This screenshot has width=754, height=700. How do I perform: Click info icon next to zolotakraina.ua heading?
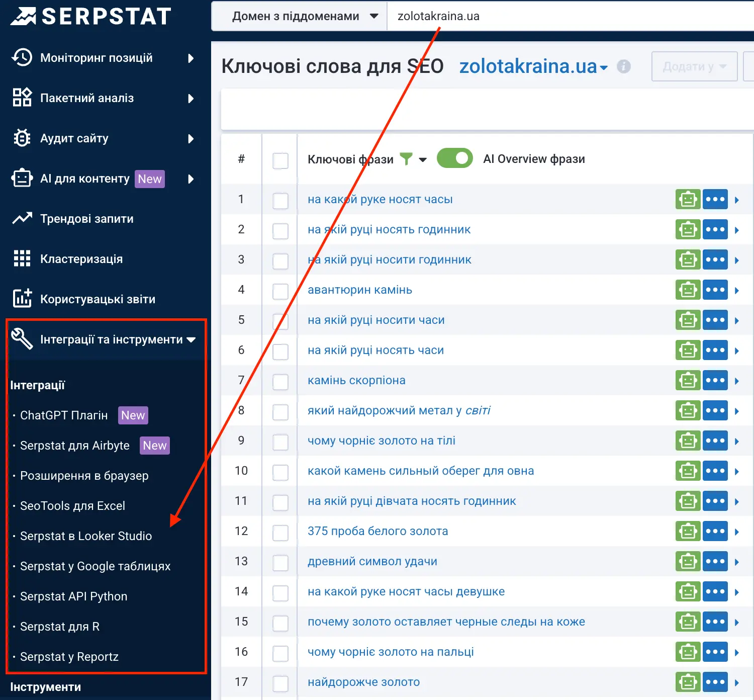pyautogui.click(x=624, y=66)
